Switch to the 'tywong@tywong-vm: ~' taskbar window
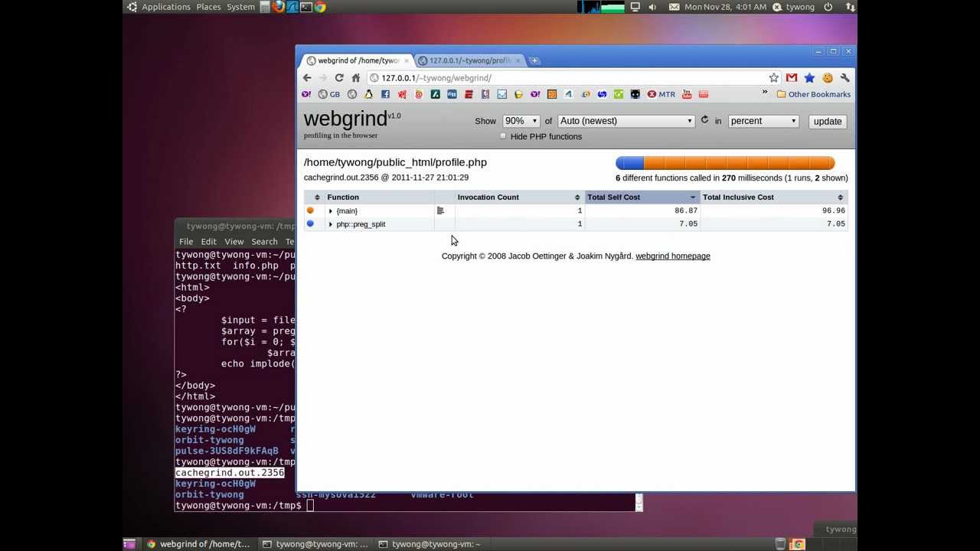This screenshot has width=980, height=551. point(430,544)
